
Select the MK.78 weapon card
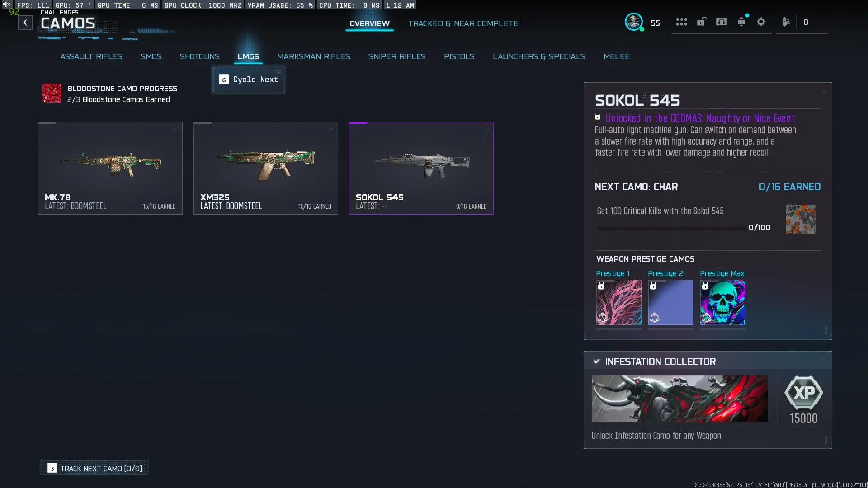click(x=110, y=168)
